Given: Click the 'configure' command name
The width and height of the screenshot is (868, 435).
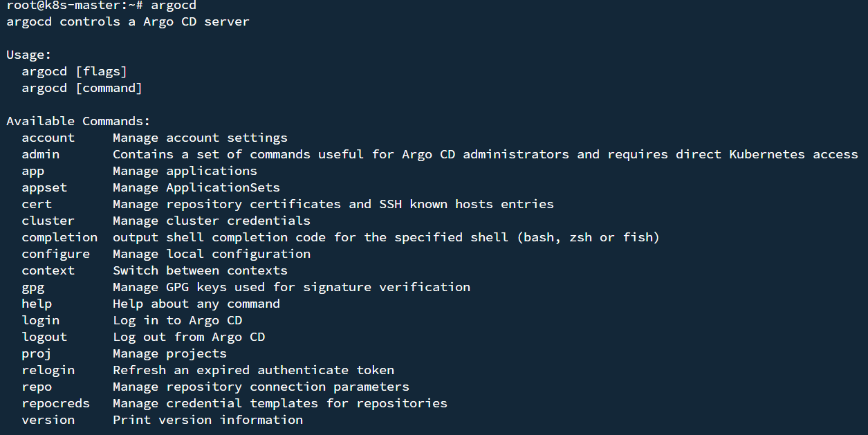Looking at the screenshot, I should (x=55, y=254).
